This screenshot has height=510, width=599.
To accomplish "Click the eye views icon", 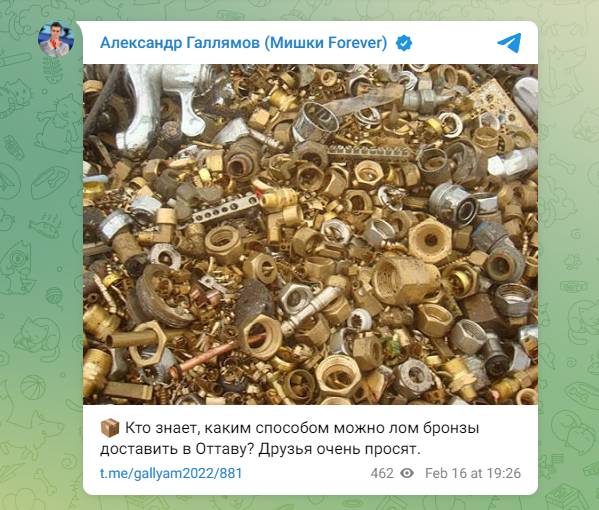I will click(407, 473).
